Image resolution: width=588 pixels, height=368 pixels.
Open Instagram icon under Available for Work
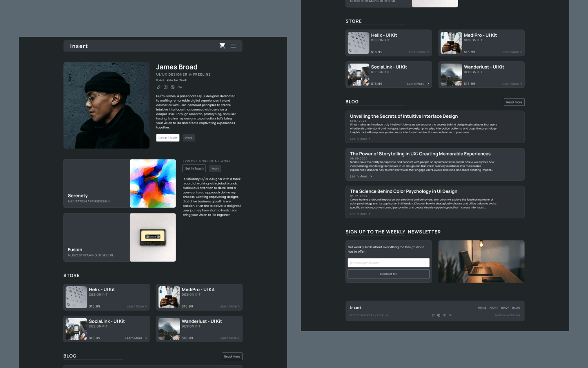165,87
